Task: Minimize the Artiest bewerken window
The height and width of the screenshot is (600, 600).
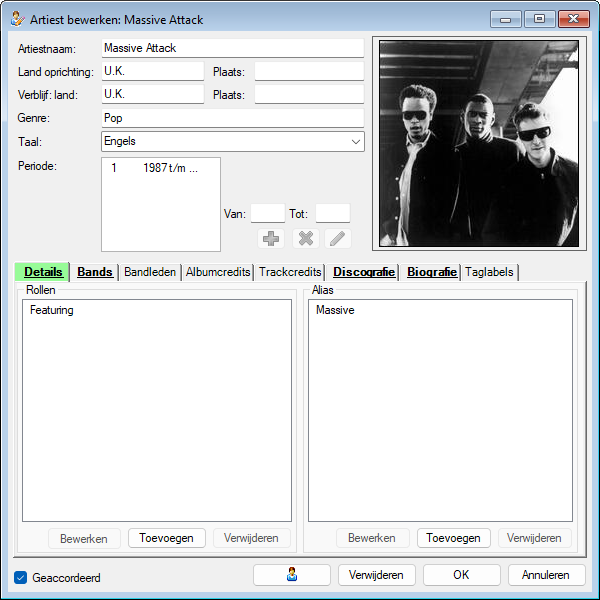Action: tap(505, 19)
